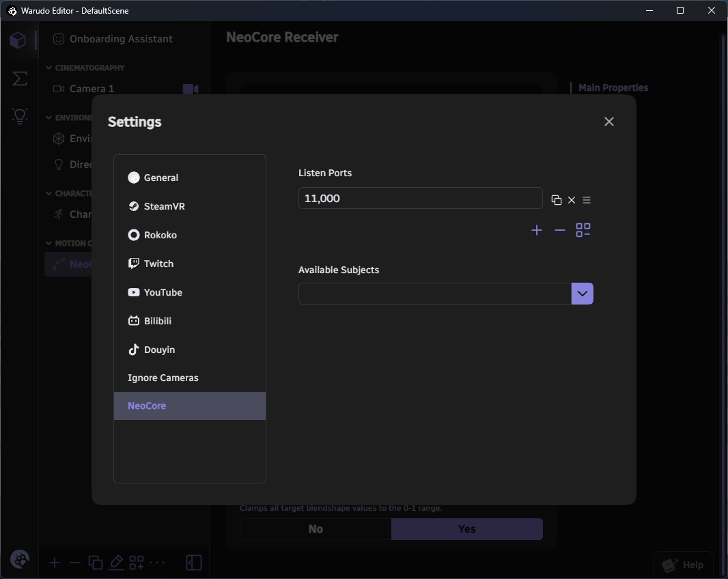Open the Help button
The width and height of the screenshot is (728, 579).
pyautogui.click(x=684, y=565)
